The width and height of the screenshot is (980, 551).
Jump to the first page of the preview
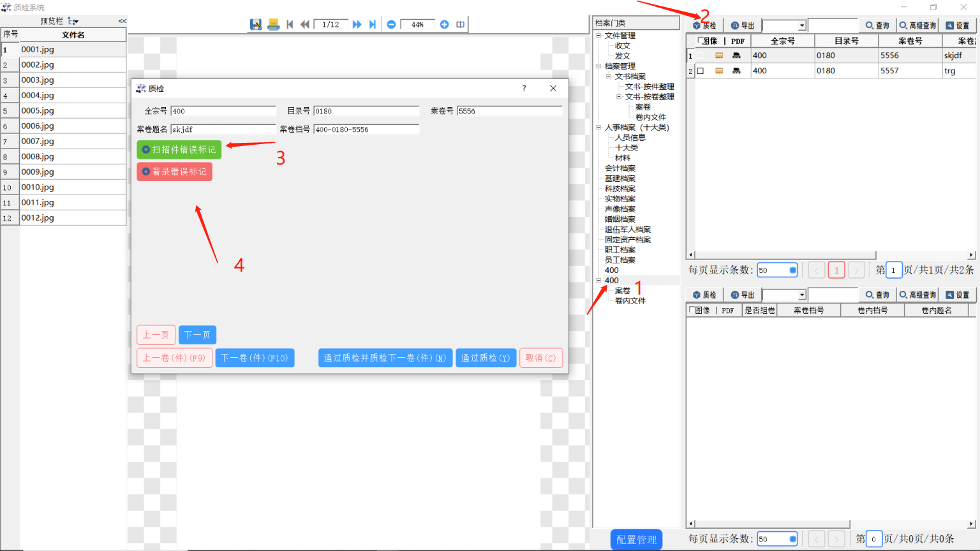[290, 24]
